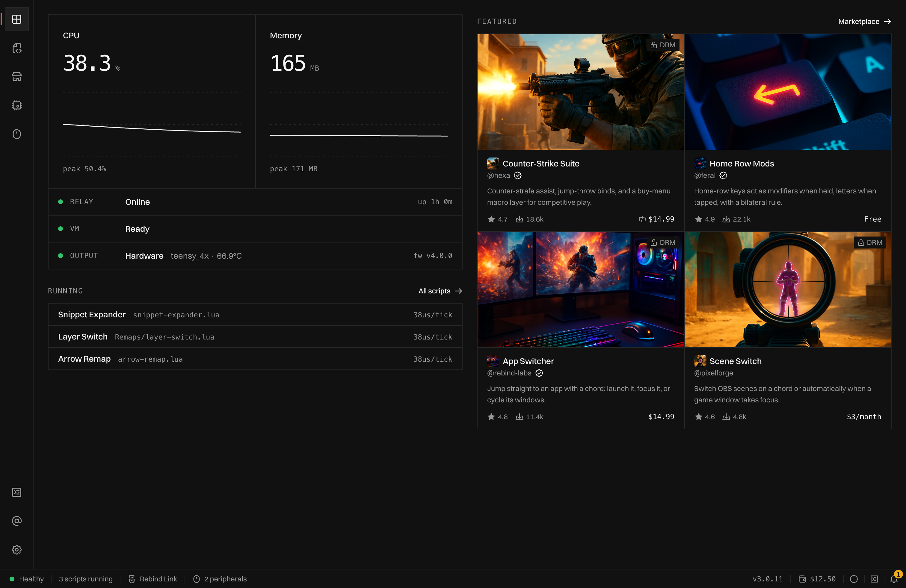Viewport: 906px width, 588px height.
Task: Open the App Switcher cover image
Action: pos(581,290)
